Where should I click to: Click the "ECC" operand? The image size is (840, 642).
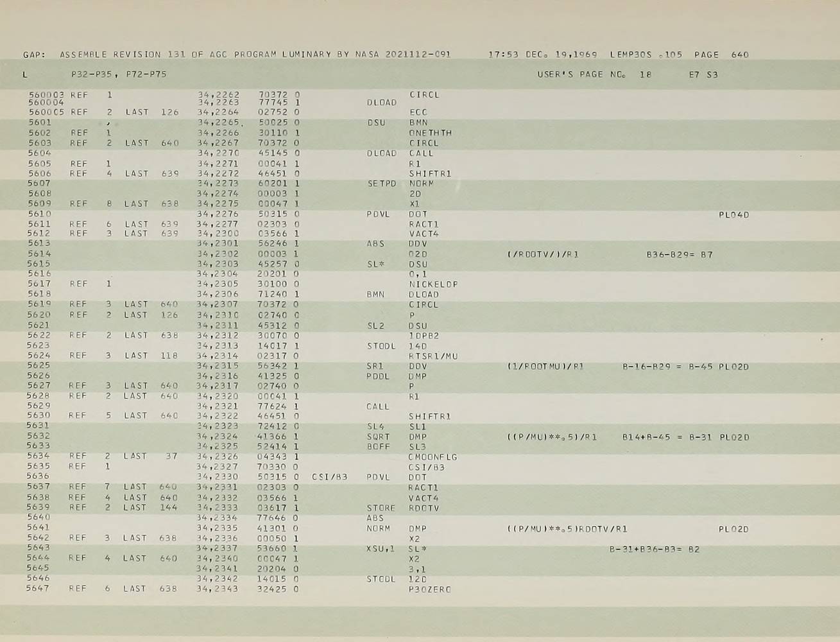(x=418, y=112)
